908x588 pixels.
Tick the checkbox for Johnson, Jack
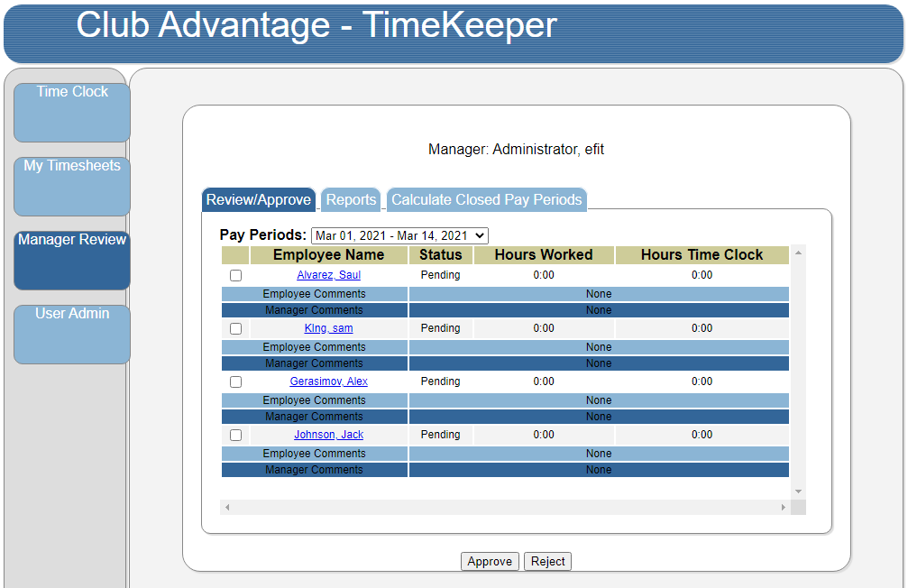click(235, 435)
